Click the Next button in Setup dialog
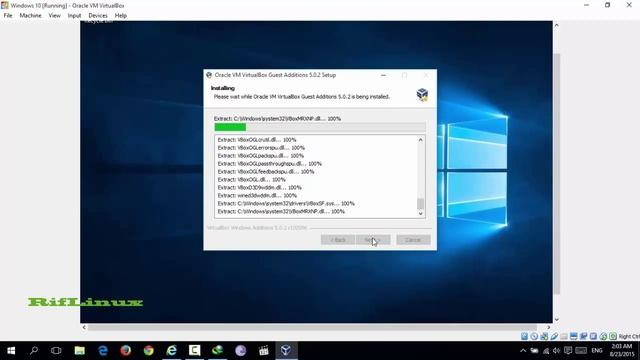The height and width of the screenshot is (360, 640). pyautogui.click(x=373, y=240)
